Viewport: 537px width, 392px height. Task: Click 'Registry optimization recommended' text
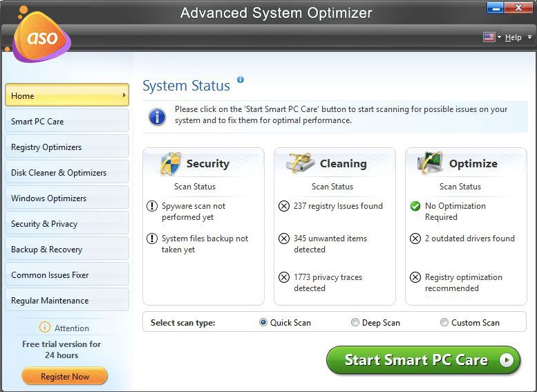pyautogui.click(x=463, y=282)
